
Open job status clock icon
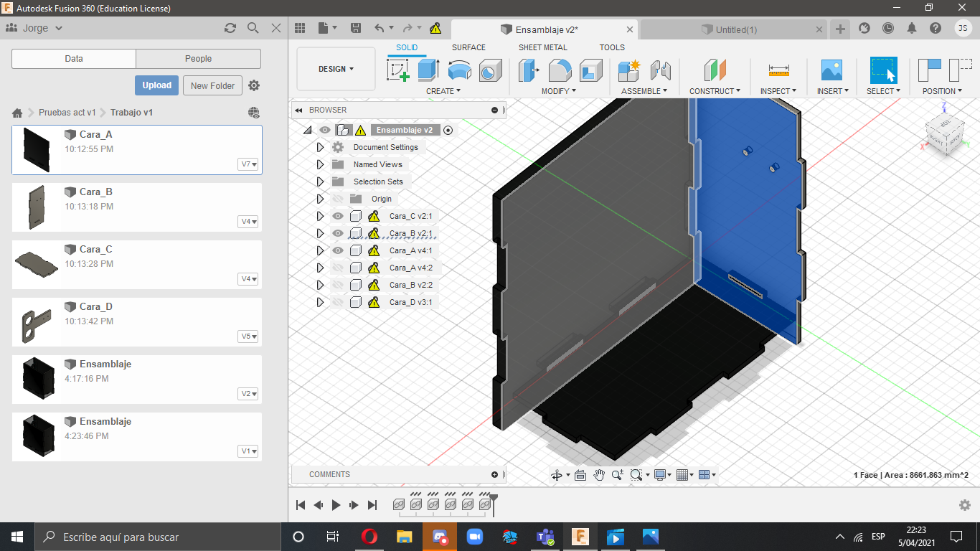pyautogui.click(x=888, y=28)
